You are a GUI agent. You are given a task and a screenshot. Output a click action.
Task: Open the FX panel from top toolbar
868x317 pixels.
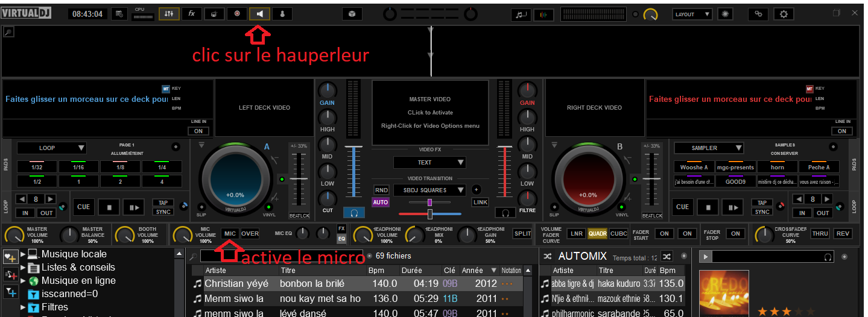[x=191, y=13]
